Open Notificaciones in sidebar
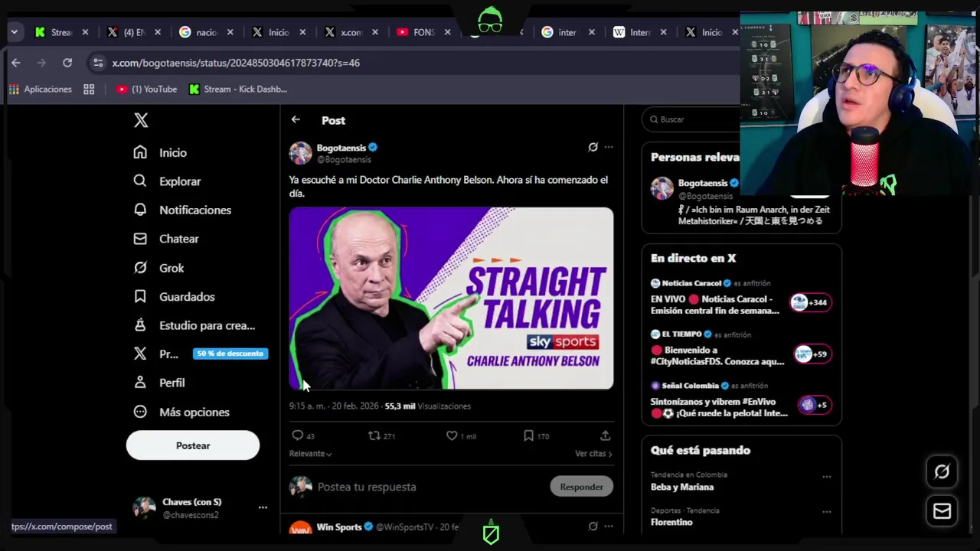980x551 pixels. (182, 210)
